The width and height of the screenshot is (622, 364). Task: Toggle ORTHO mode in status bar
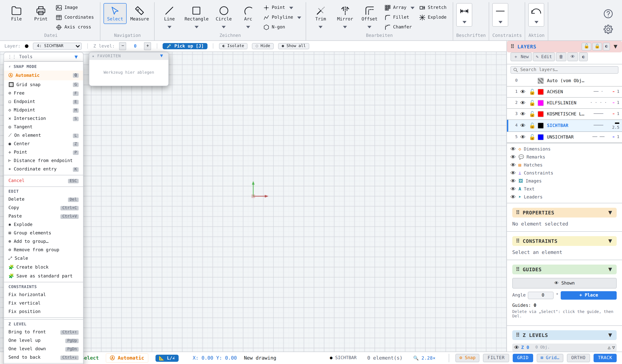tap(578, 358)
